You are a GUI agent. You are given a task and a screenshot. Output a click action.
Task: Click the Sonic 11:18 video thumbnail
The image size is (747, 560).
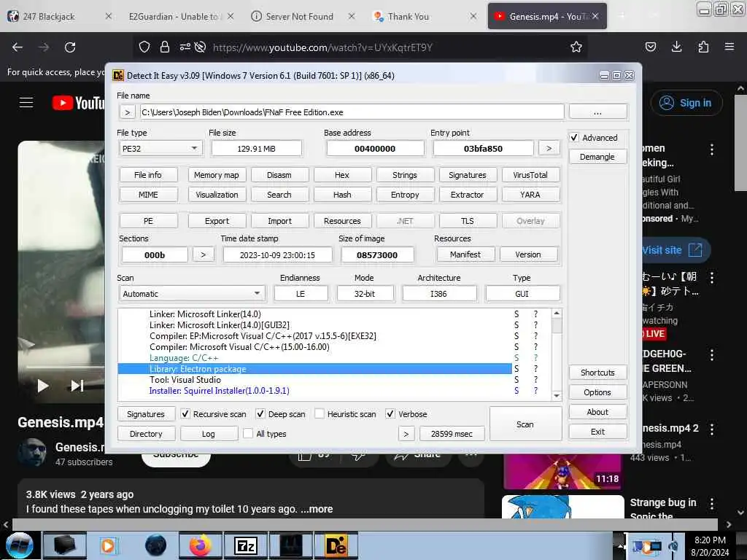point(562,472)
